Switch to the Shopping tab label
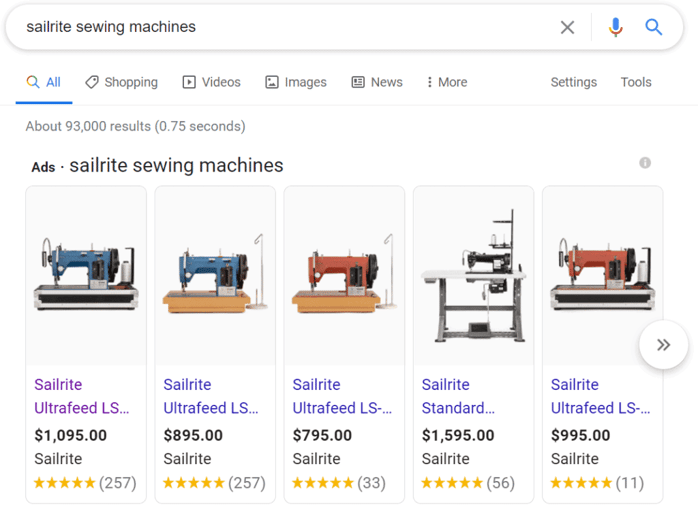The height and width of the screenshot is (511, 698). [x=131, y=82]
